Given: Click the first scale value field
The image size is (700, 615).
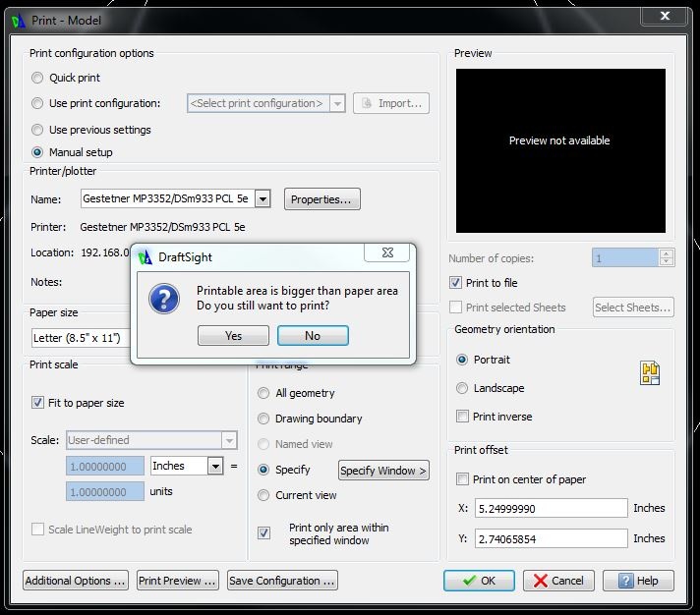Looking at the screenshot, I should pyautogui.click(x=105, y=467).
